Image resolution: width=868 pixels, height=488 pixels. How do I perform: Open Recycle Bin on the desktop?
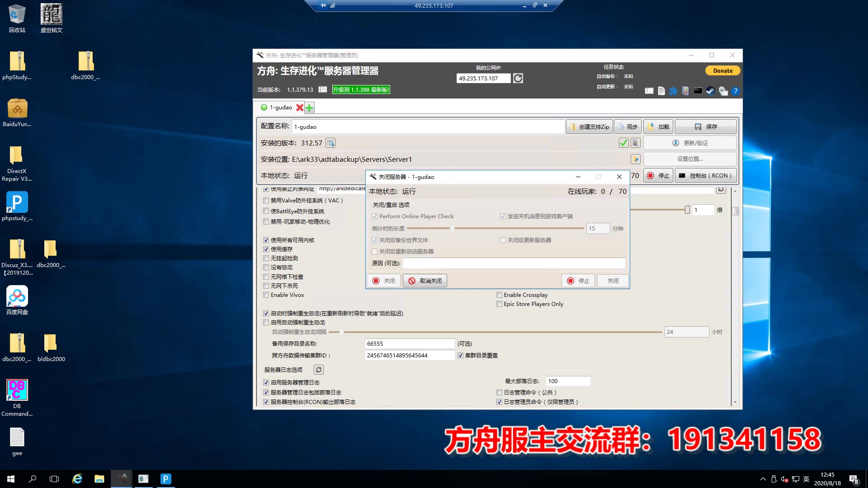[17, 19]
